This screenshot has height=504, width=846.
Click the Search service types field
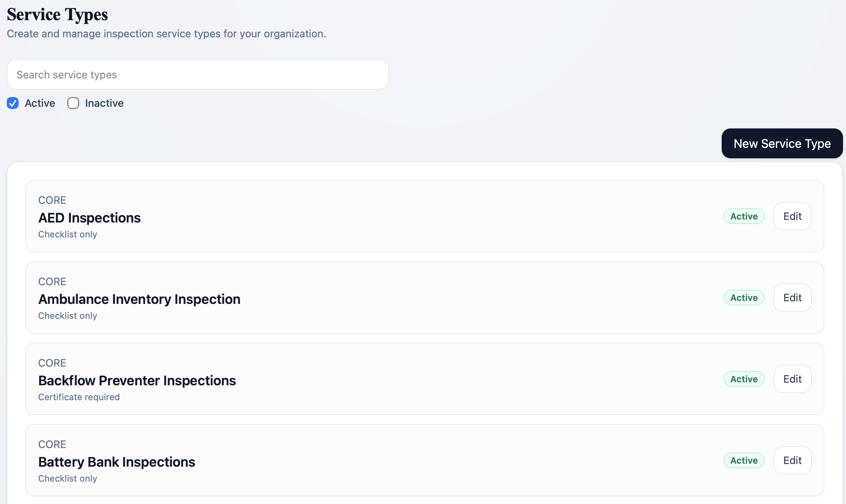197,75
